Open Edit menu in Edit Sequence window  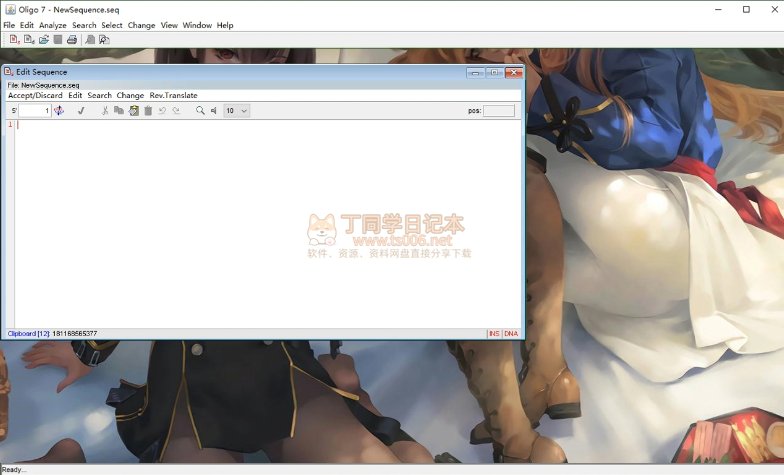click(x=75, y=95)
